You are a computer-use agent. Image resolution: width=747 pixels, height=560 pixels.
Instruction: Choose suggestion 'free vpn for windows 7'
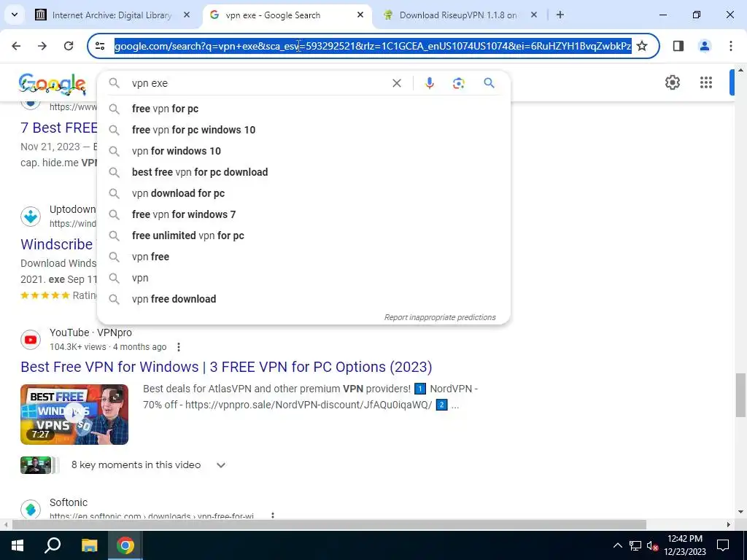click(303, 214)
